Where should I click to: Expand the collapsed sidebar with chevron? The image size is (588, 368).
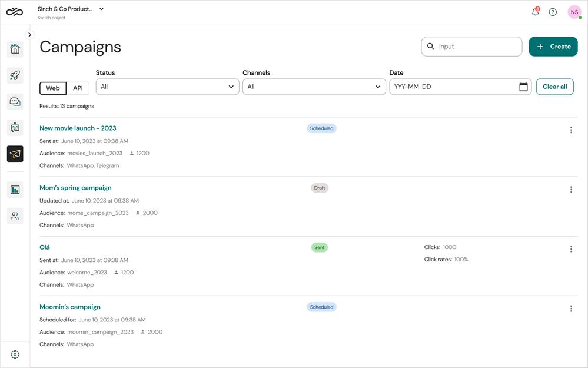[30, 35]
